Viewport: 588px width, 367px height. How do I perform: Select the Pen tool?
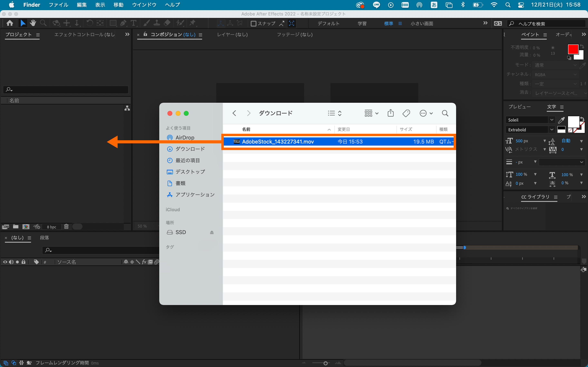click(x=123, y=23)
